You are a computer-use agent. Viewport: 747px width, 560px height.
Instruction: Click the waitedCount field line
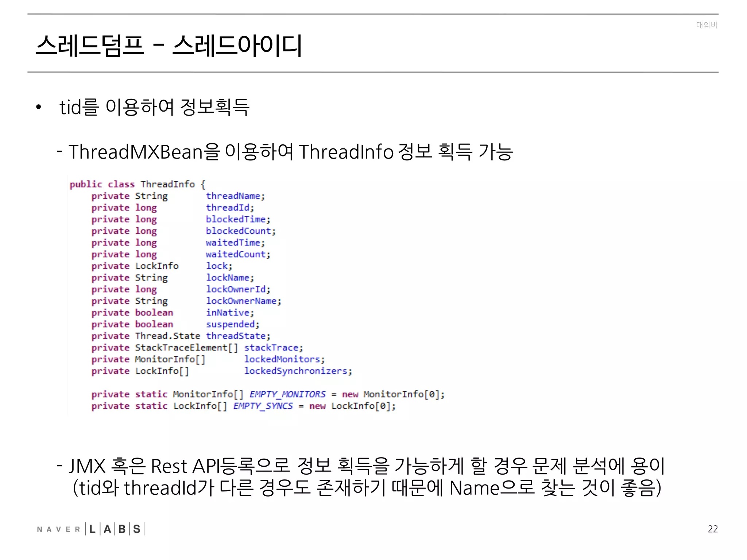[x=181, y=254]
